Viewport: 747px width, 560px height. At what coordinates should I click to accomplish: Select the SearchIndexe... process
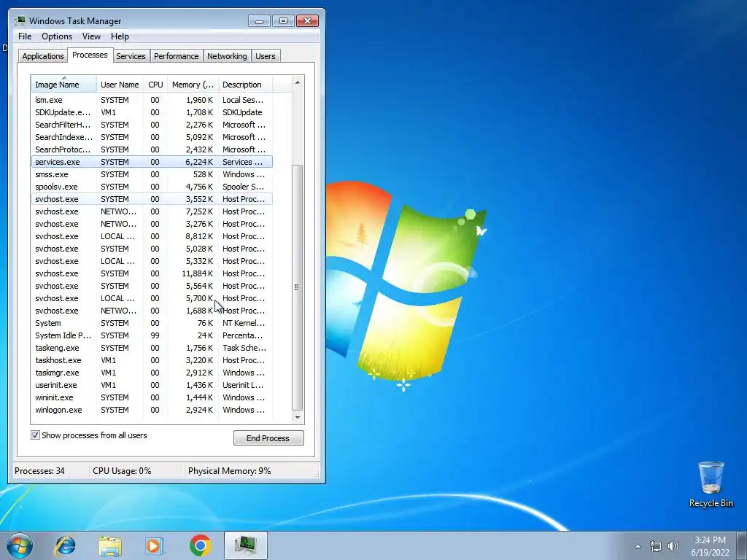click(152, 137)
